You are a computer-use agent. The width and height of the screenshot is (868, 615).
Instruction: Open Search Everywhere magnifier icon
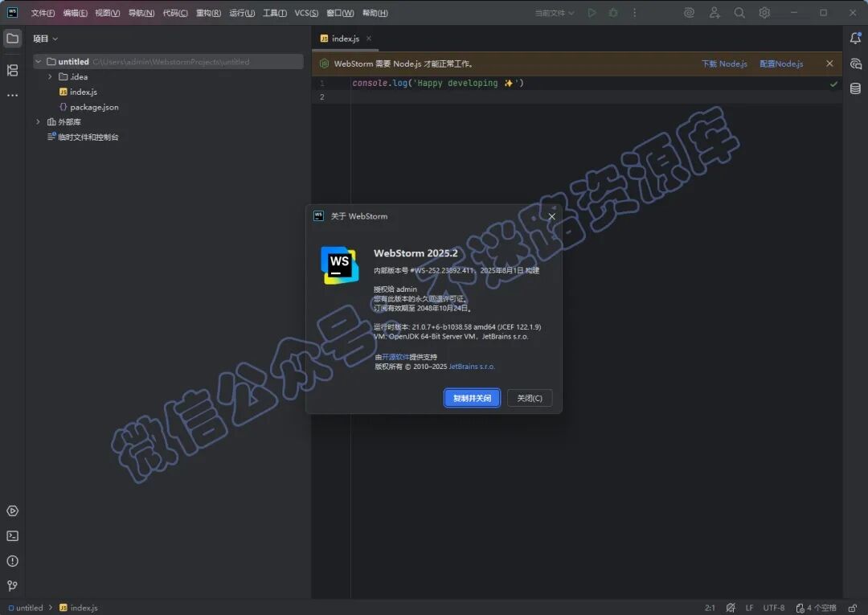[739, 13]
